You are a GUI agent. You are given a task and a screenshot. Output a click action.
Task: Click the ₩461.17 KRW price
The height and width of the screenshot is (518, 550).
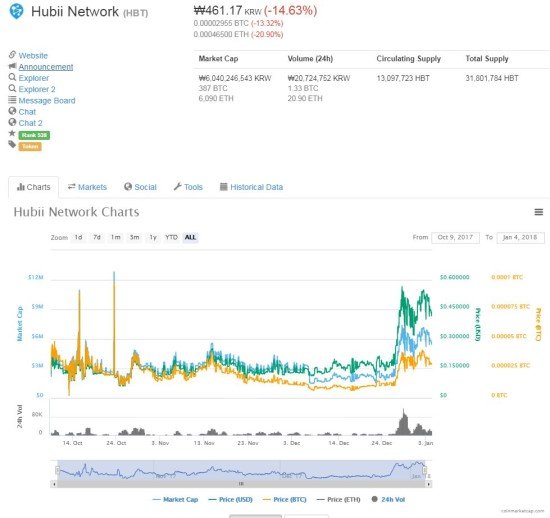(228, 11)
